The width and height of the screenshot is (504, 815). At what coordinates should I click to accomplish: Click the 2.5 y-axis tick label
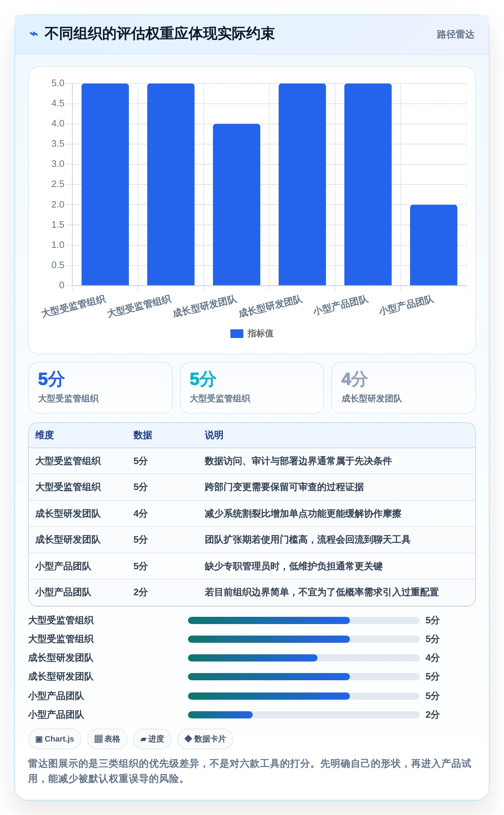click(58, 184)
